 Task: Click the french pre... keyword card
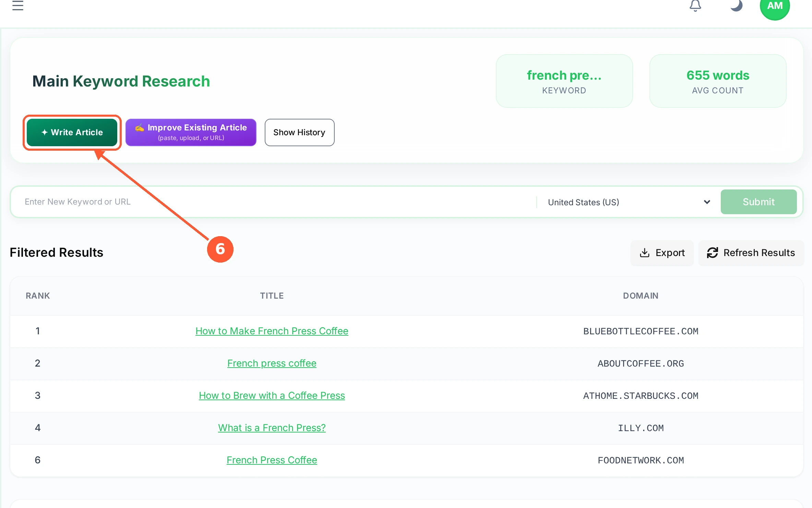[x=564, y=81]
